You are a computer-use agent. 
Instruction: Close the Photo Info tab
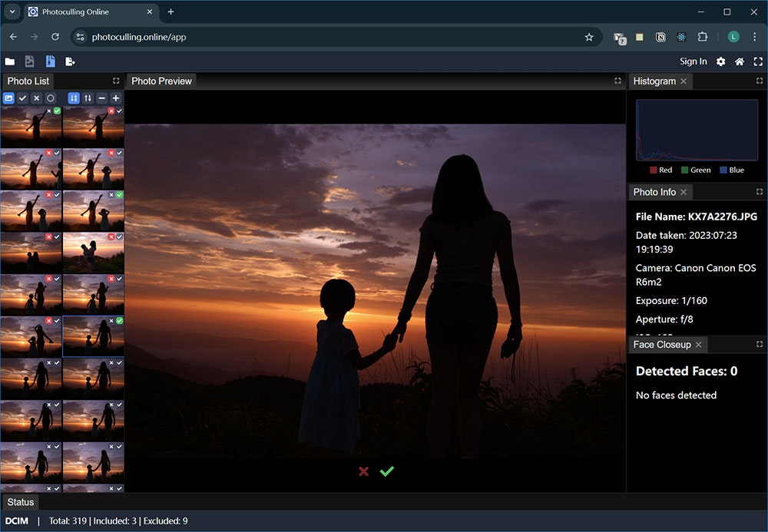pos(684,193)
